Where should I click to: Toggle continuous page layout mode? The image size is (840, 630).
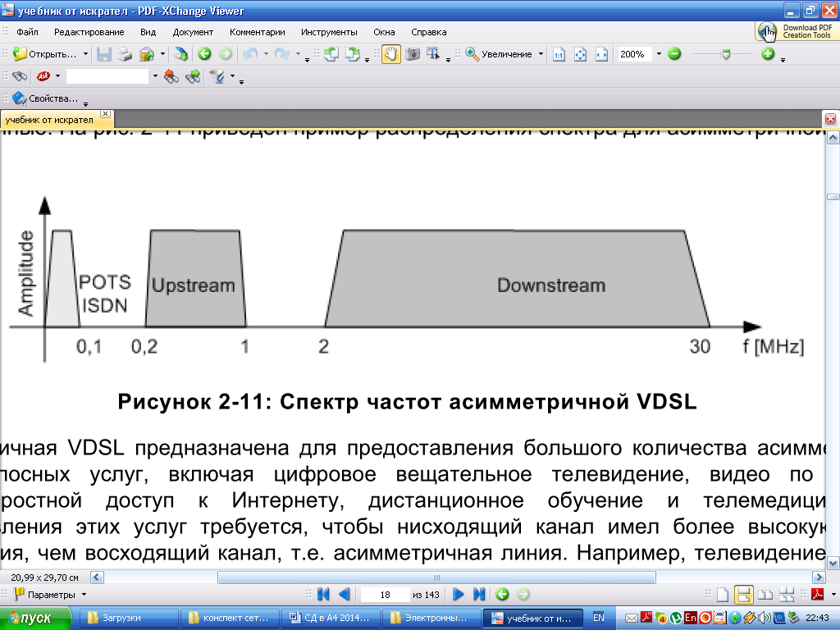coord(744,594)
